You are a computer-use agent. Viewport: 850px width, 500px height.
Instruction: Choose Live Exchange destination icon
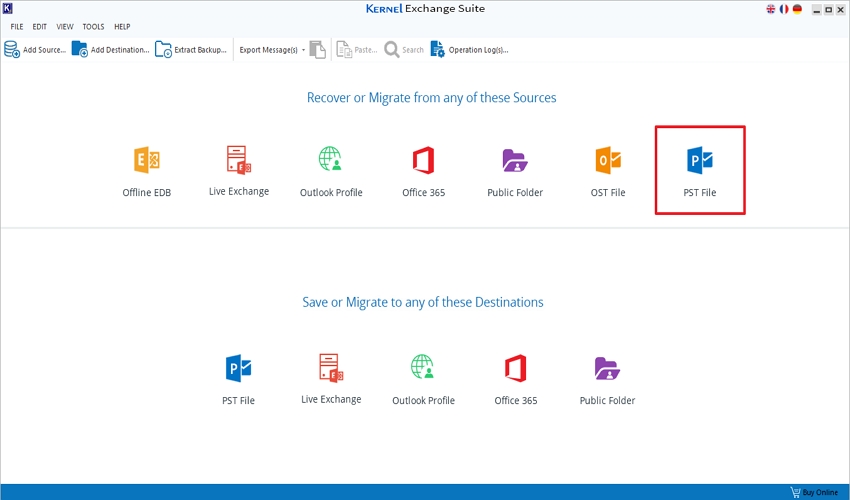pos(331,367)
